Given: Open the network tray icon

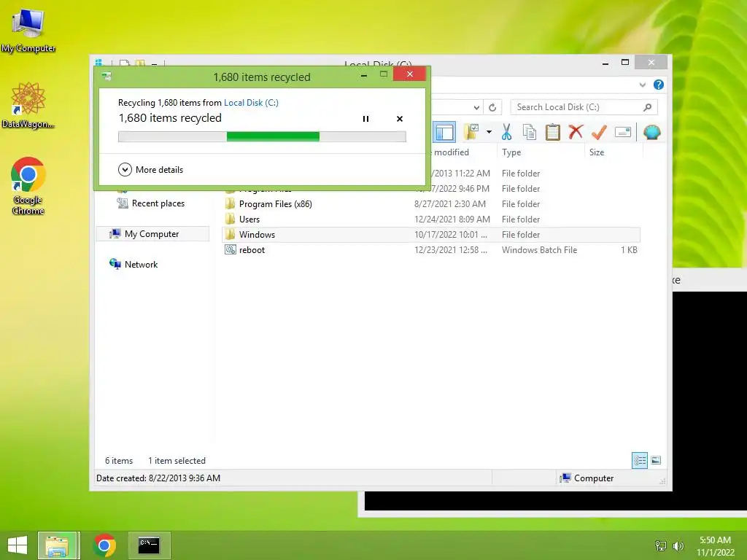Looking at the screenshot, I should coord(661,545).
